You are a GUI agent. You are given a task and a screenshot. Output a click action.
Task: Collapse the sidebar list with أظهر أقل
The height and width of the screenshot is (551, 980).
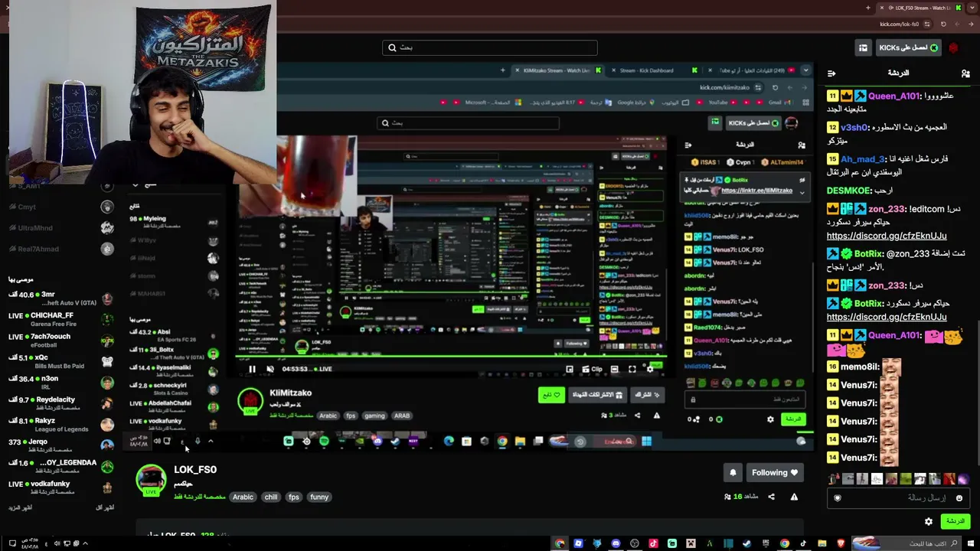(105, 508)
